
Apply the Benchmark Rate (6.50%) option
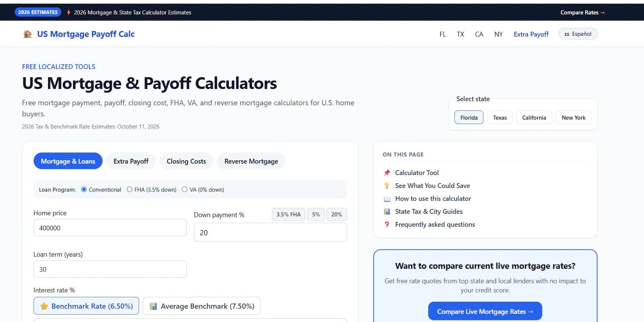point(86,306)
